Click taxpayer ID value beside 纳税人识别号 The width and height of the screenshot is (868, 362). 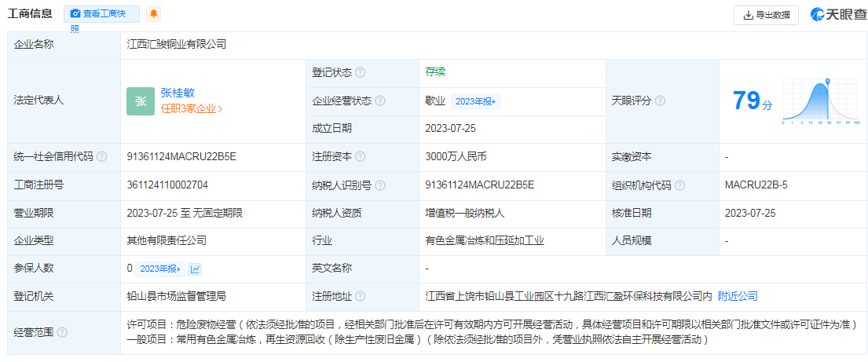point(479,185)
